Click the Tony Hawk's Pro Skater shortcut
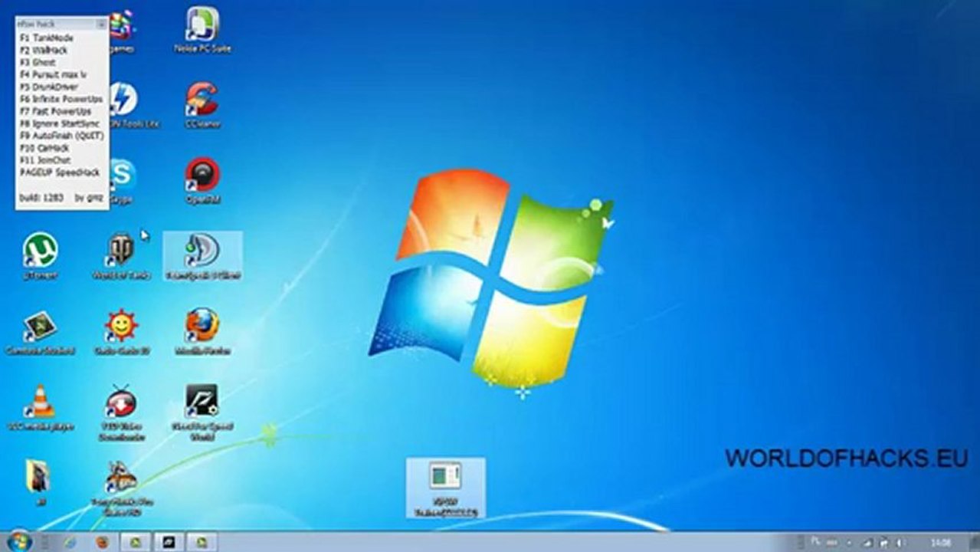980x552 pixels. click(121, 488)
